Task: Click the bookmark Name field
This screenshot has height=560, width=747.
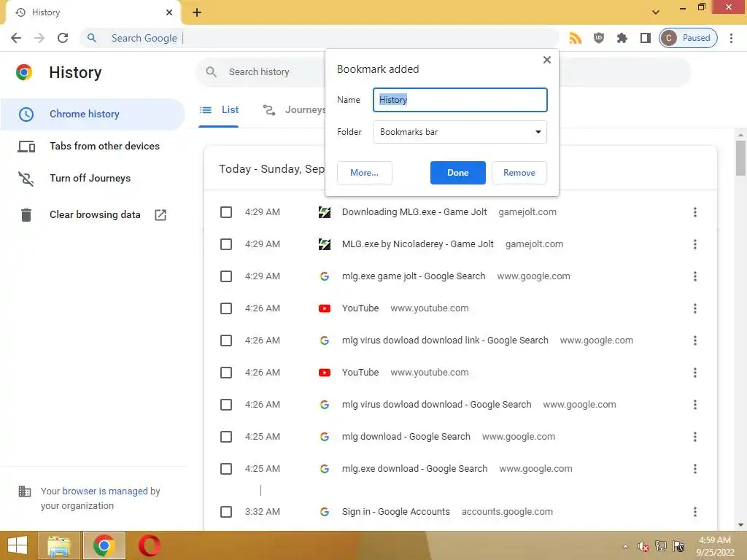Action: tap(460, 100)
